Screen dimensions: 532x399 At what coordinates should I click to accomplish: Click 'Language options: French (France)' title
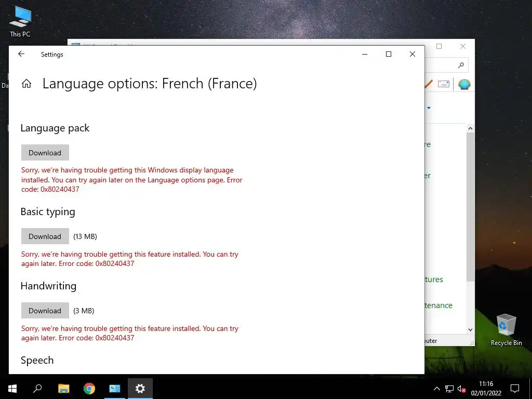[x=150, y=84]
